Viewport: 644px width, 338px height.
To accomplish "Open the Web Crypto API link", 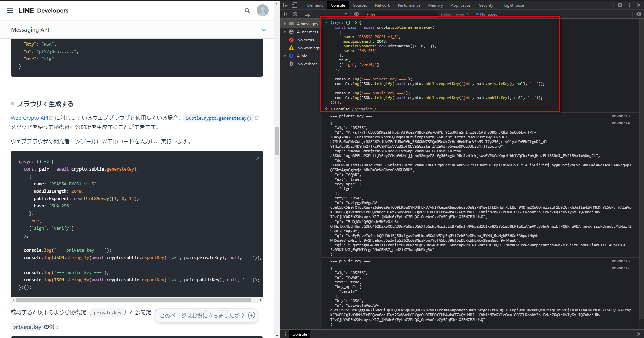I will coord(30,118).
